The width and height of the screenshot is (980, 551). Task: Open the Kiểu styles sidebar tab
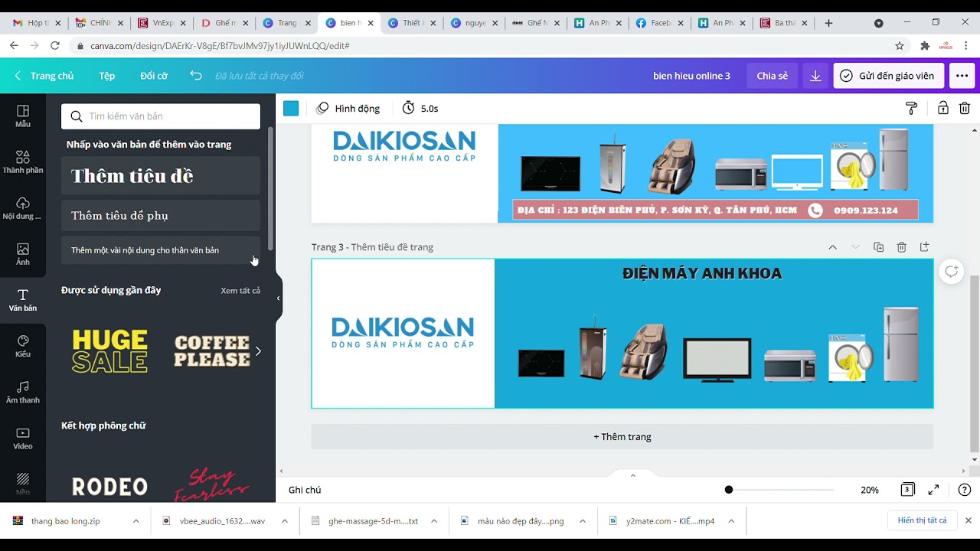click(23, 346)
